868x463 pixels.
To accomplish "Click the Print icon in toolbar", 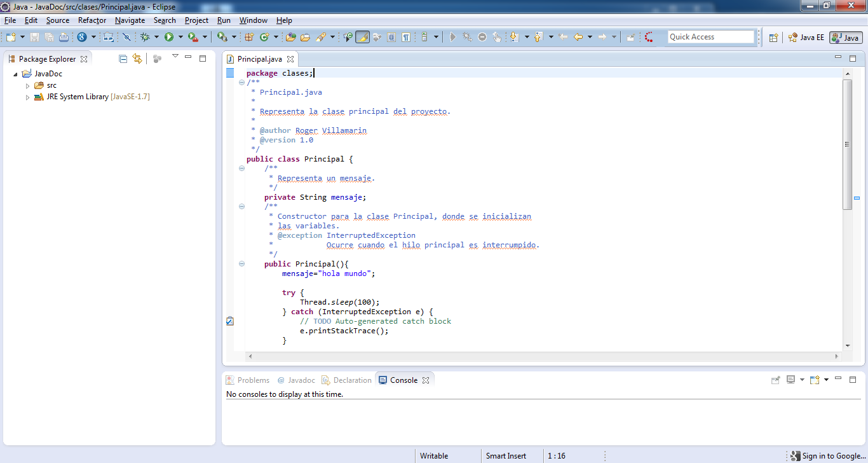I will [x=64, y=38].
